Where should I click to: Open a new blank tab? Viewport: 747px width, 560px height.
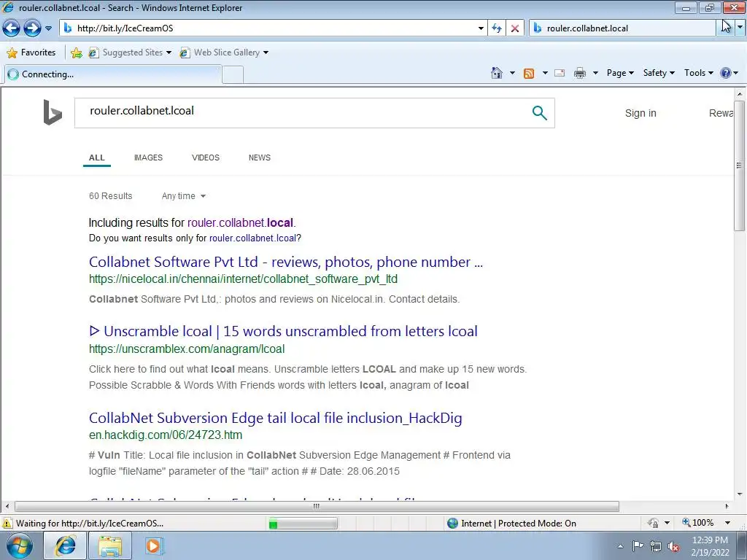click(233, 75)
